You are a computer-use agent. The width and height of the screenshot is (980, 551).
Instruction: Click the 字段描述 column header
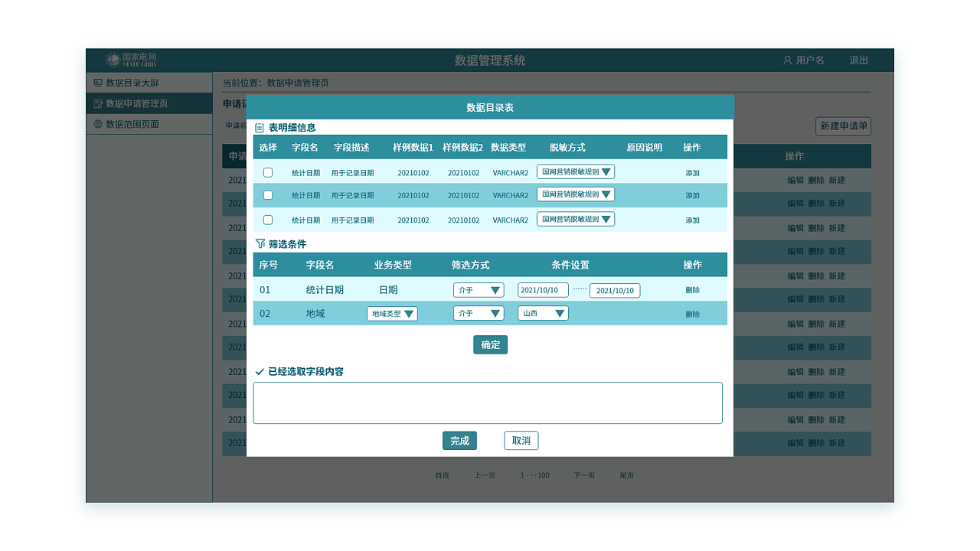pos(351,147)
